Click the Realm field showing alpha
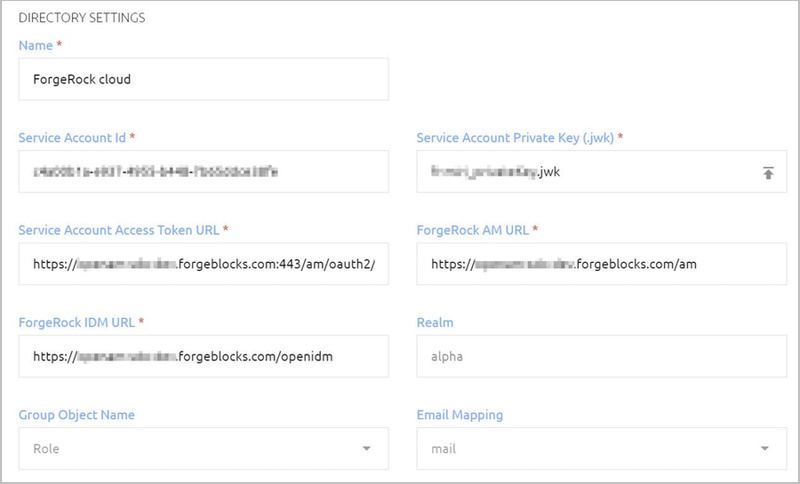800x484 pixels. pyautogui.click(x=602, y=356)
